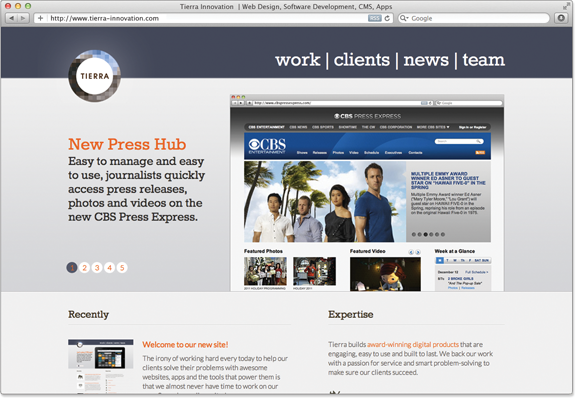Open the news navigation item

[426, 60]
